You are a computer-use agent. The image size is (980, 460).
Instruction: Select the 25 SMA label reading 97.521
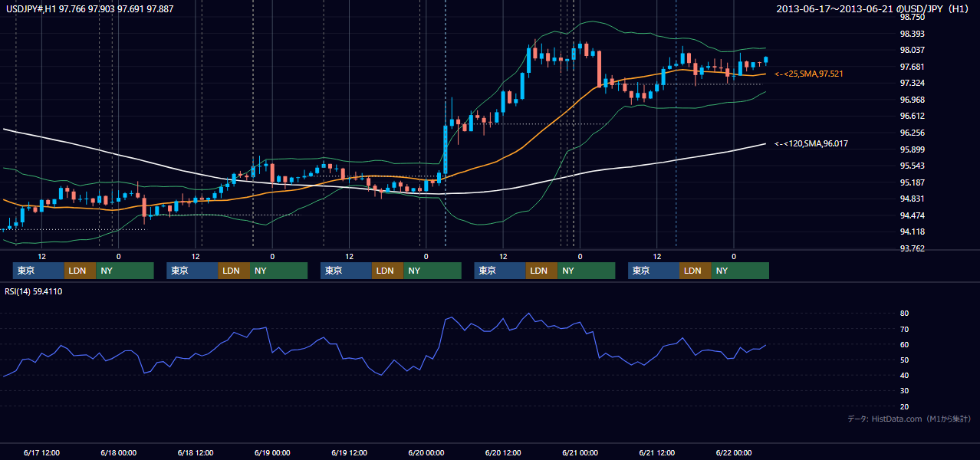(x=809, y=74)
